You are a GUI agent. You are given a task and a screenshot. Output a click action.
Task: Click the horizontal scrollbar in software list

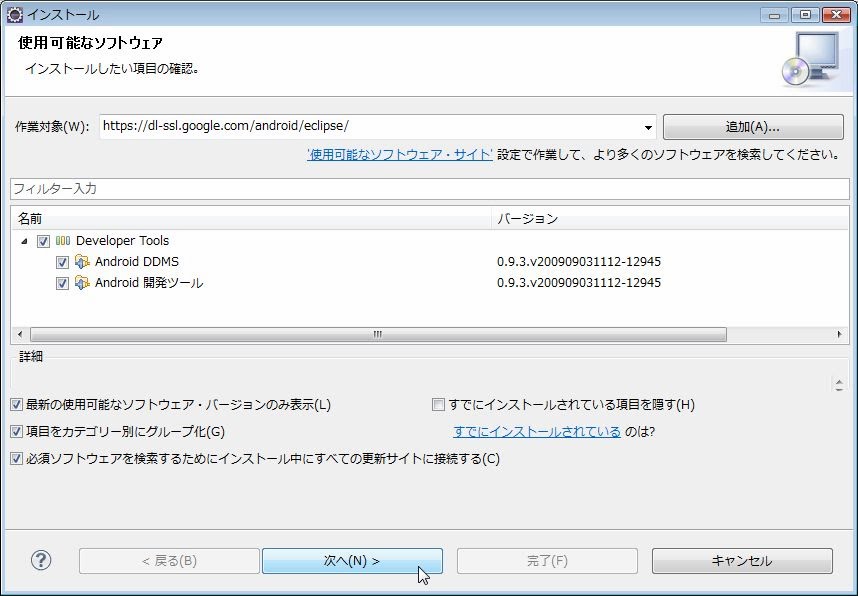coord(378,335)
